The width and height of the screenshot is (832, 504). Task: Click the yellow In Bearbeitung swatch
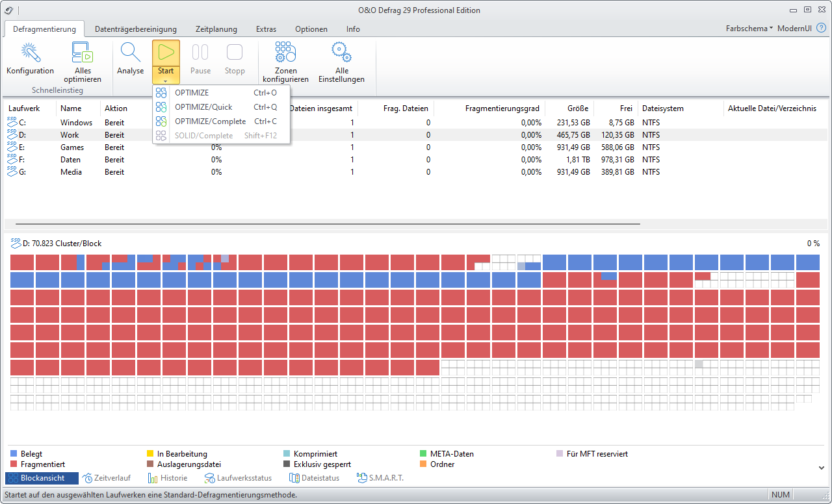[151, 454]
